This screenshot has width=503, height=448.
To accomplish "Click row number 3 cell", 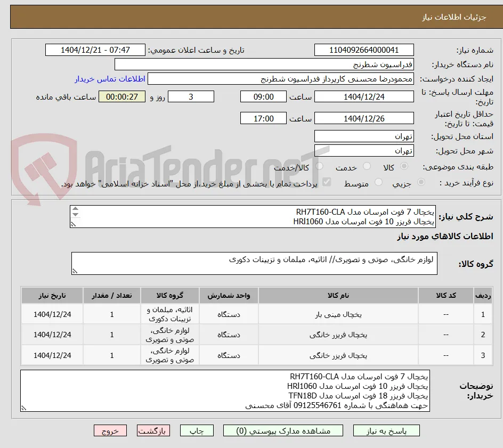I will click(x=483, y=355).
